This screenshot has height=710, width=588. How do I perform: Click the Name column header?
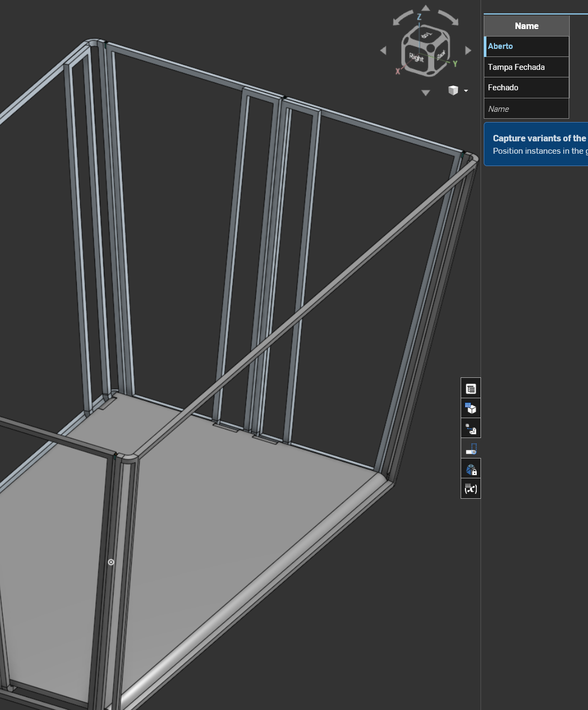point(527,26)
